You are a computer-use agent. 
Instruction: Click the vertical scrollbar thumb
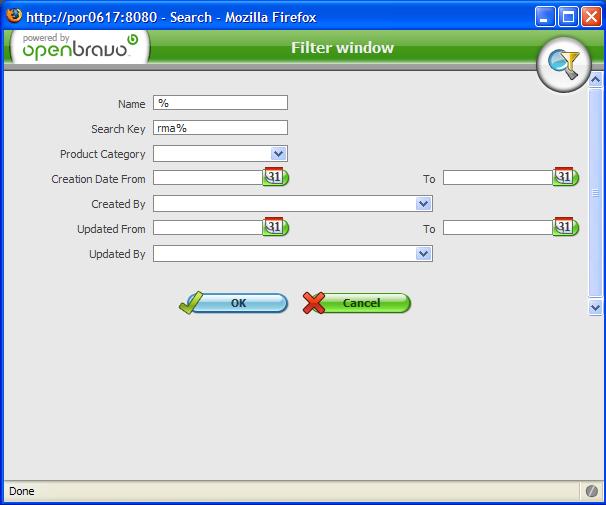pyautogui.click(x=595, y=192)
